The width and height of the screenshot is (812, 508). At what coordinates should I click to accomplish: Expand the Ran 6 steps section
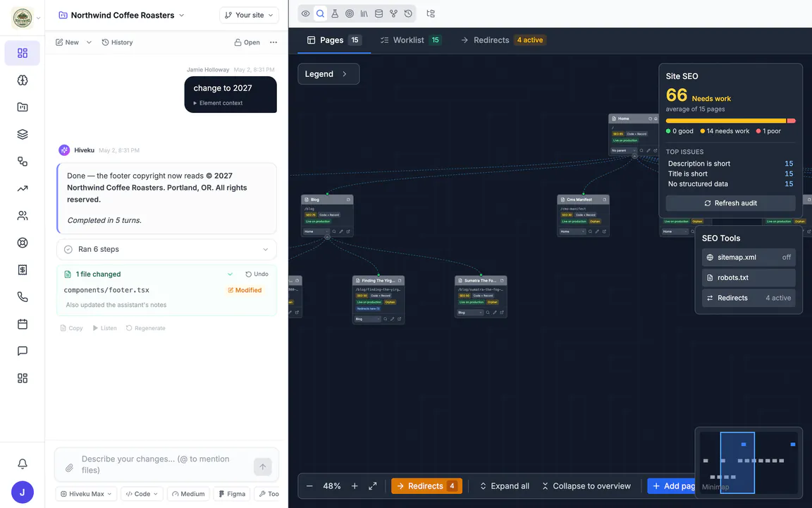point(166,249)
